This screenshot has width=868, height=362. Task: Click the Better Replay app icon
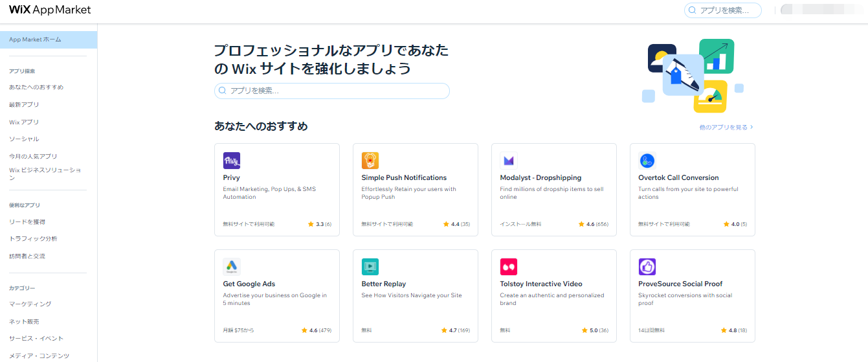(370, 267)
